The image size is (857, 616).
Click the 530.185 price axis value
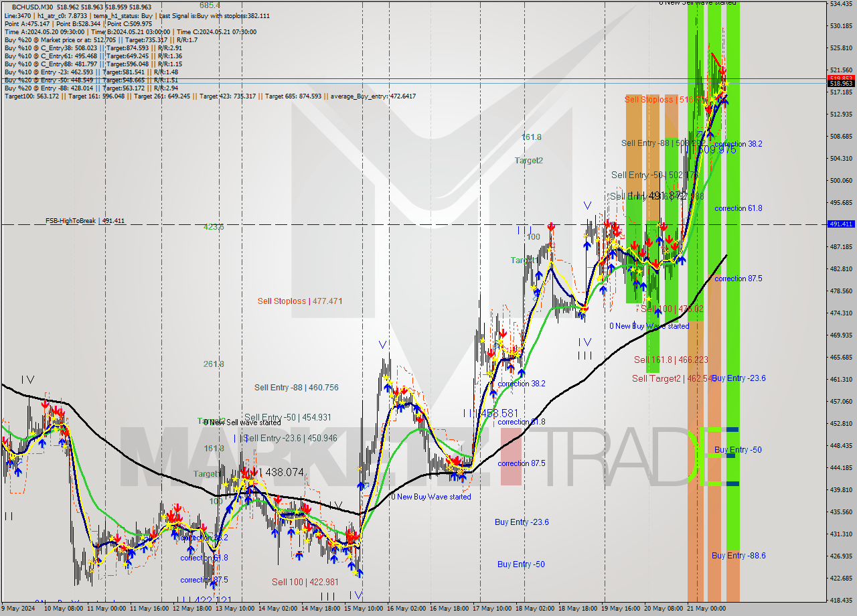click(841, 26)
